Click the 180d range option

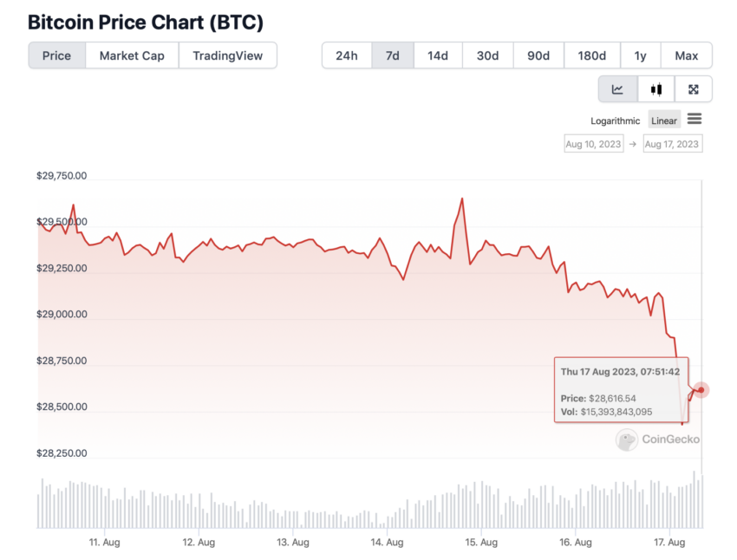tap(592, 55)
